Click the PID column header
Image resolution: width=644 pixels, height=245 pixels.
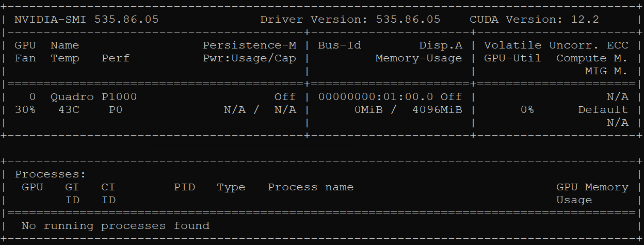184,187
